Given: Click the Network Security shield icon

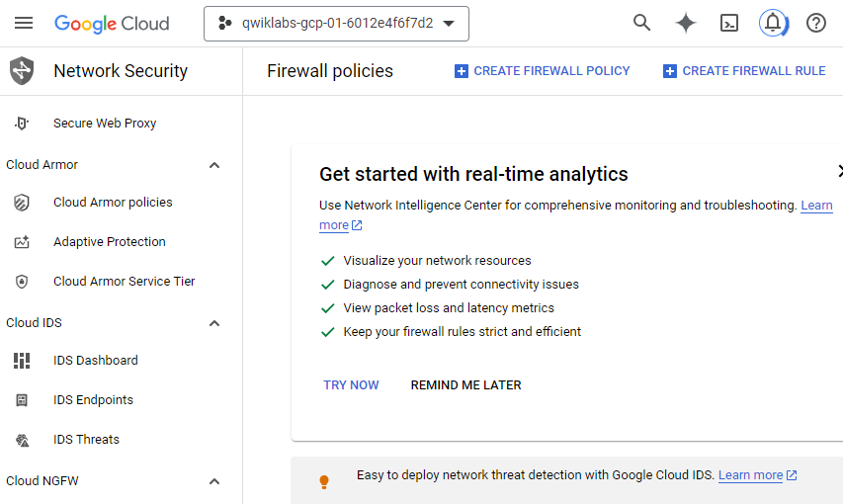Looking at the screenshot, I should pos(22,70).
